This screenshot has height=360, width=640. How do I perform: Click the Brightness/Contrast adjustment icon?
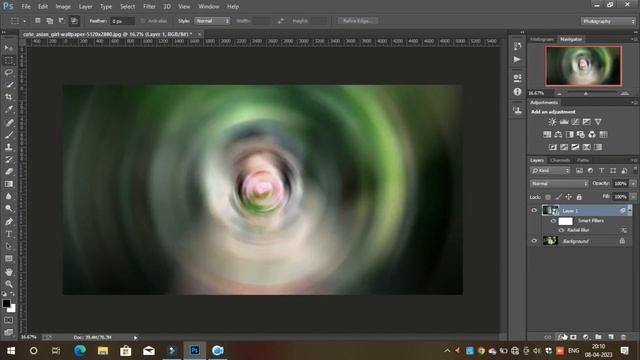click(552, 122)
